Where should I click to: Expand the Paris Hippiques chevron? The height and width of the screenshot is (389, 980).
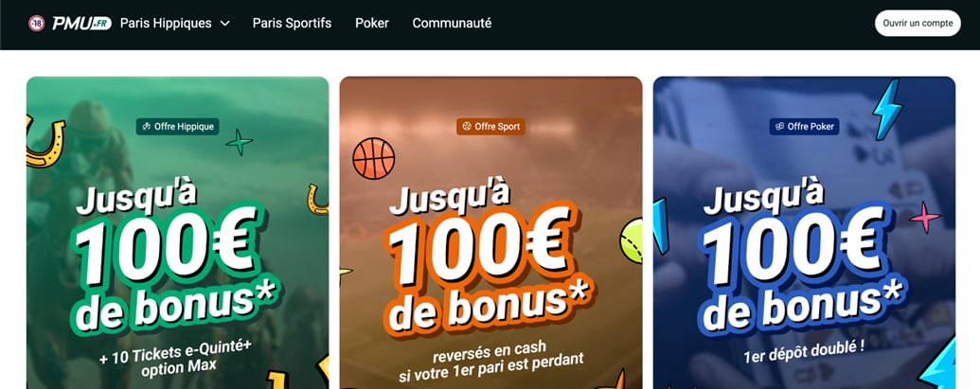pos(225,23)
